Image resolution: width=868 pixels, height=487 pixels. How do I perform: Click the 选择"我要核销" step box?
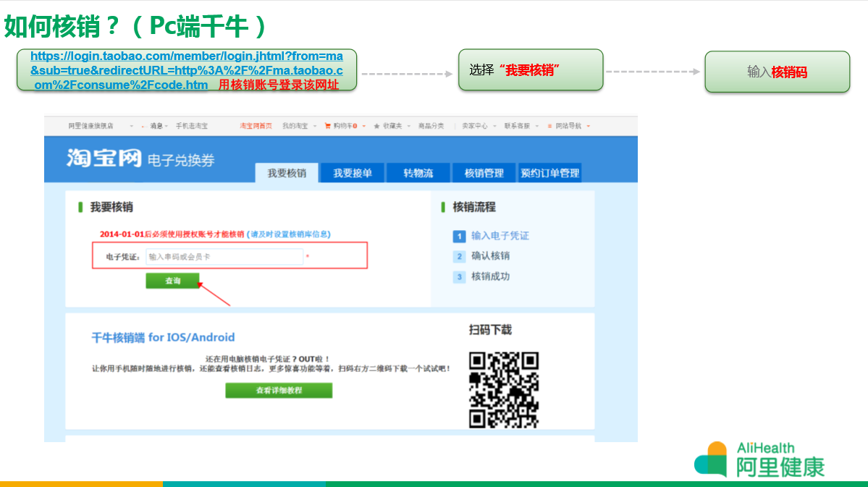531,69
